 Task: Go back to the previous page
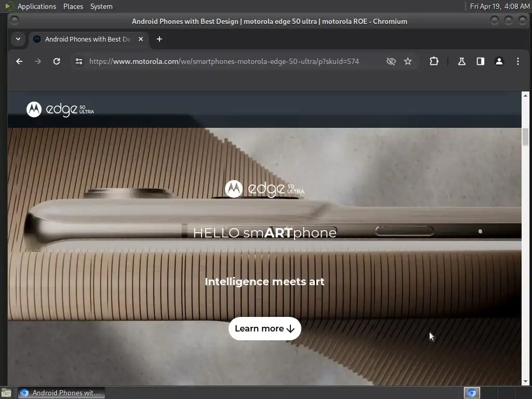click(x=19, y=61)
